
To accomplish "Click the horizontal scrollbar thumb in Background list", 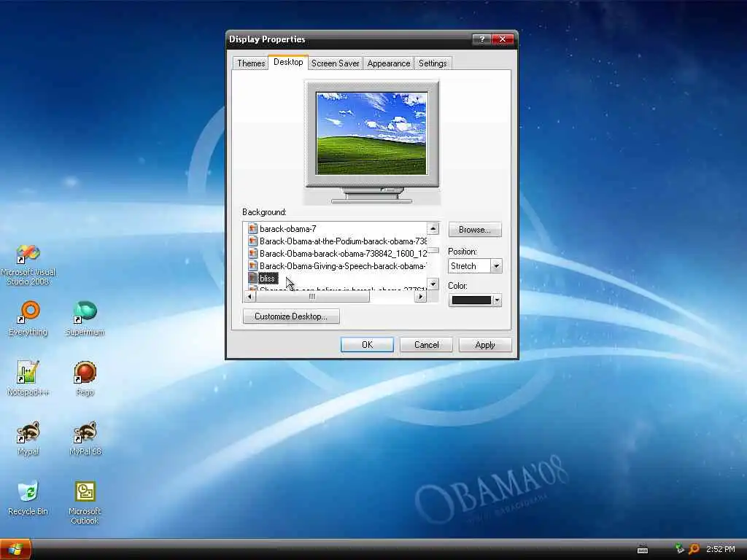I will (x=312, y=296).
